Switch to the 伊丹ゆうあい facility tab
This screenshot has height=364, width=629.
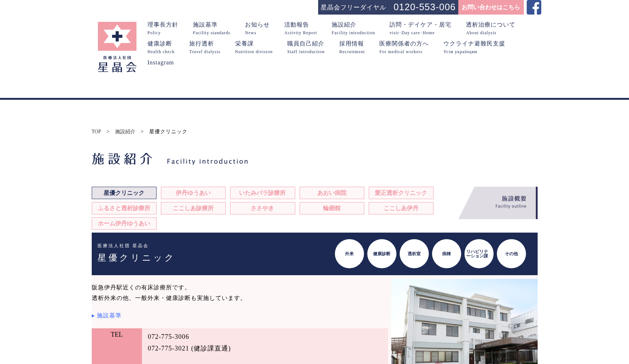[193, 193]
